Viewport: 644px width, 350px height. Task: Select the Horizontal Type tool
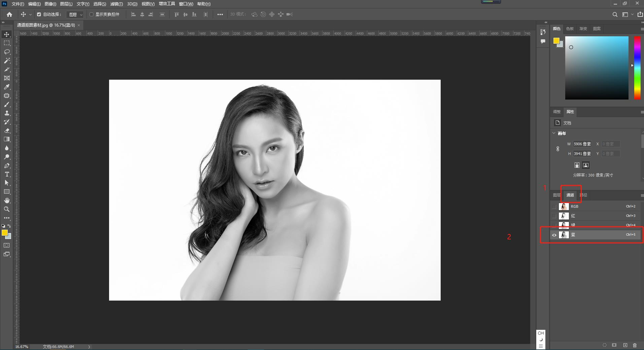7,174
